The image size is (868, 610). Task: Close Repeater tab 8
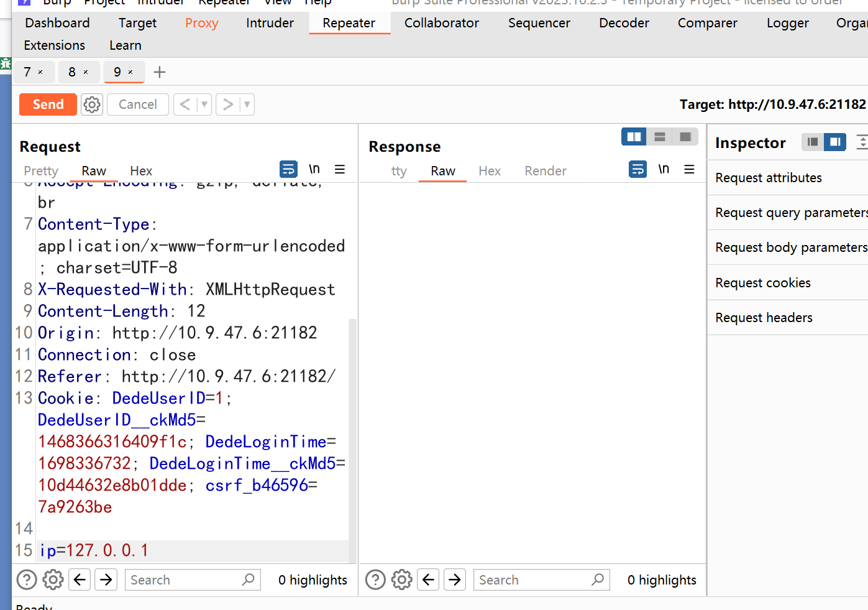click(x=86, y=72)
